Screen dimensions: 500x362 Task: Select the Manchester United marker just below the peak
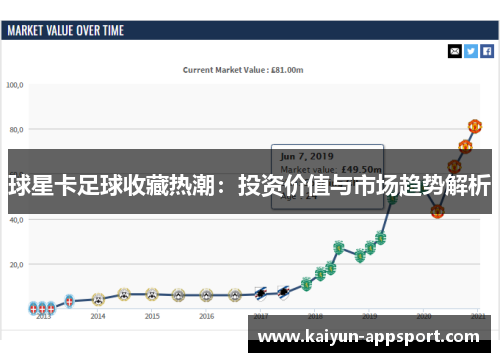click(465, 147)
